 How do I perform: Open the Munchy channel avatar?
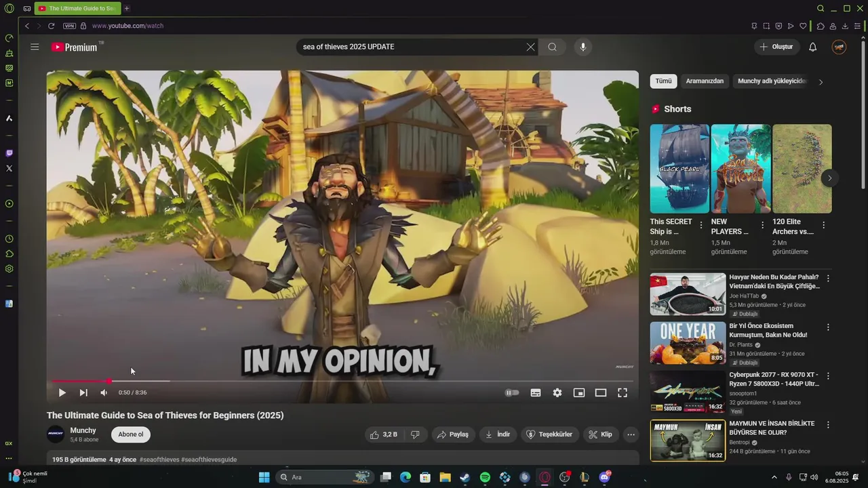pyautogui.click(x=56, y=434)
